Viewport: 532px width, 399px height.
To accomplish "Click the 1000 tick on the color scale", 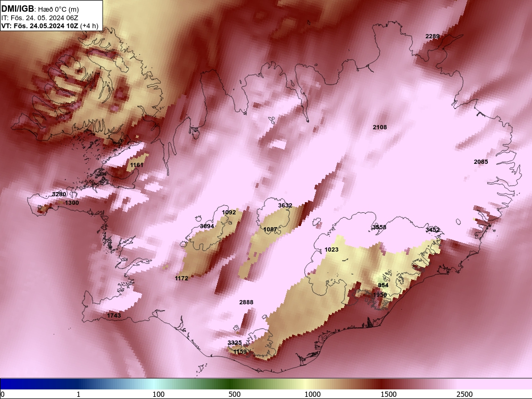I will point(312,394).
